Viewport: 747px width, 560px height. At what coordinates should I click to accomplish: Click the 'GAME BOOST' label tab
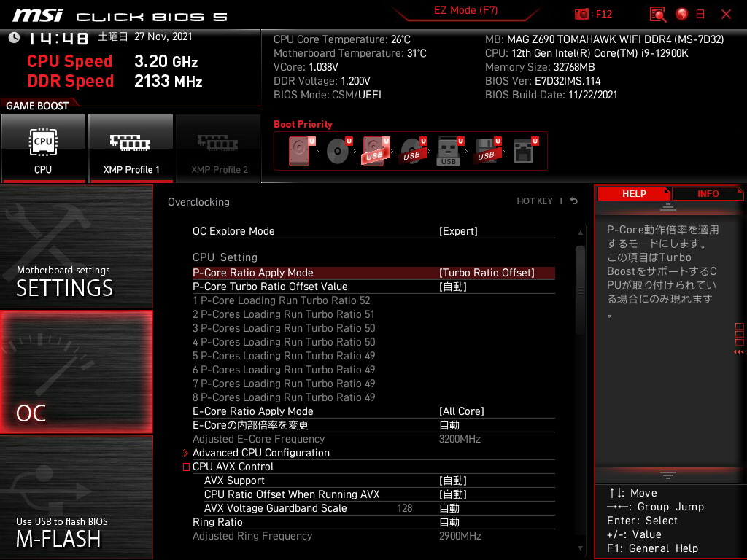click(x=37, y=106)
